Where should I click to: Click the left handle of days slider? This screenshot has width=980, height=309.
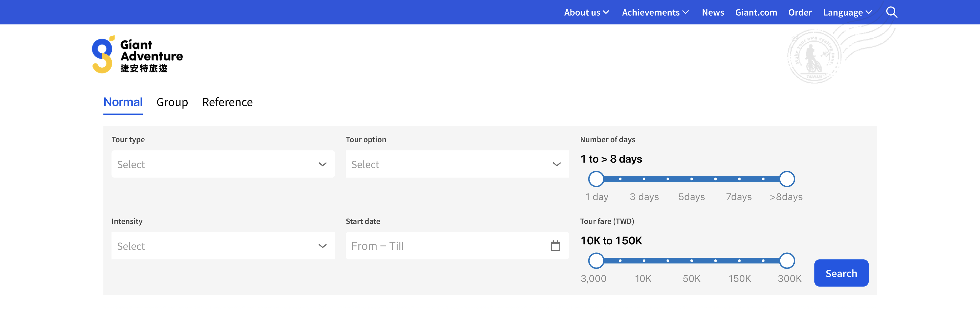(x=596, y=179)
